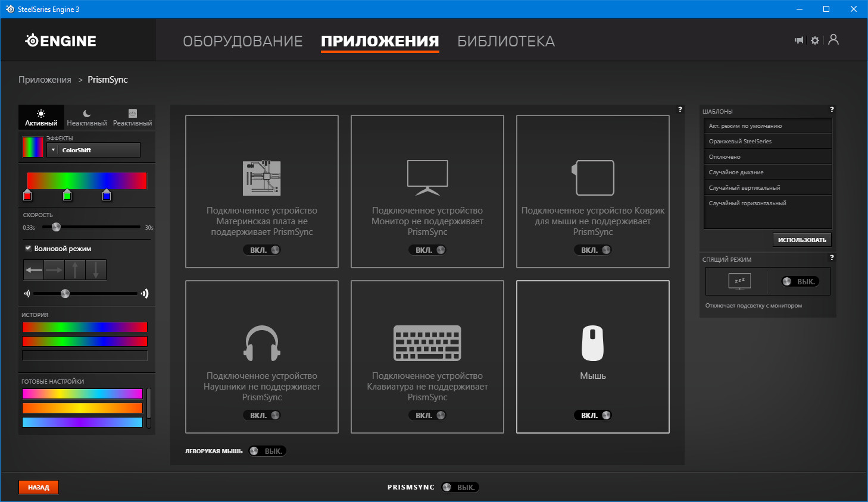Turn on the main PrismSync switch
Image resolution: width=868 pixels, height=502 pixels.
pos(460,487)
